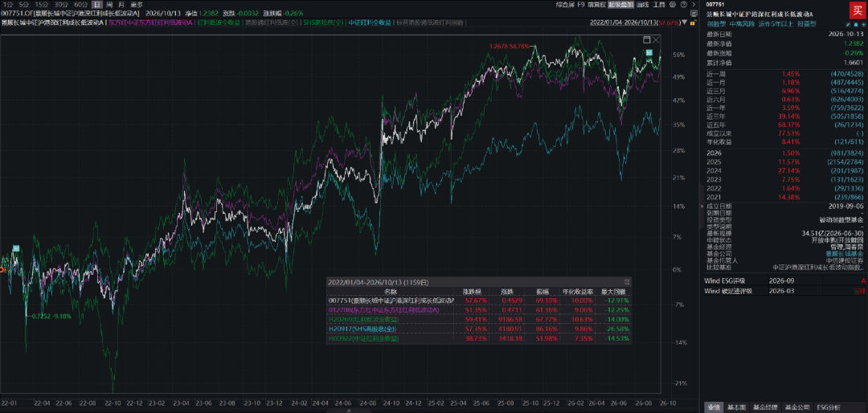This screenshot has width=868, height=413.
Task: Select the 周 weekly interval
Action: (109, 5)
